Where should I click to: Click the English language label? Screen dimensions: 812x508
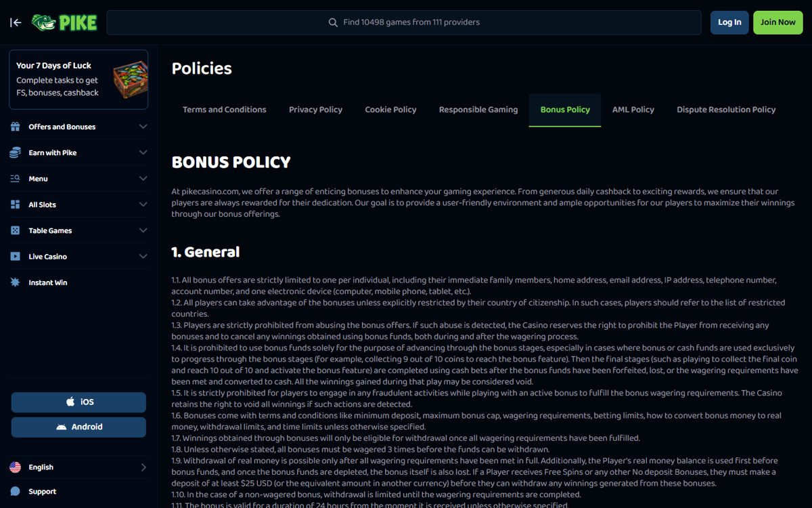click(41, 467)
